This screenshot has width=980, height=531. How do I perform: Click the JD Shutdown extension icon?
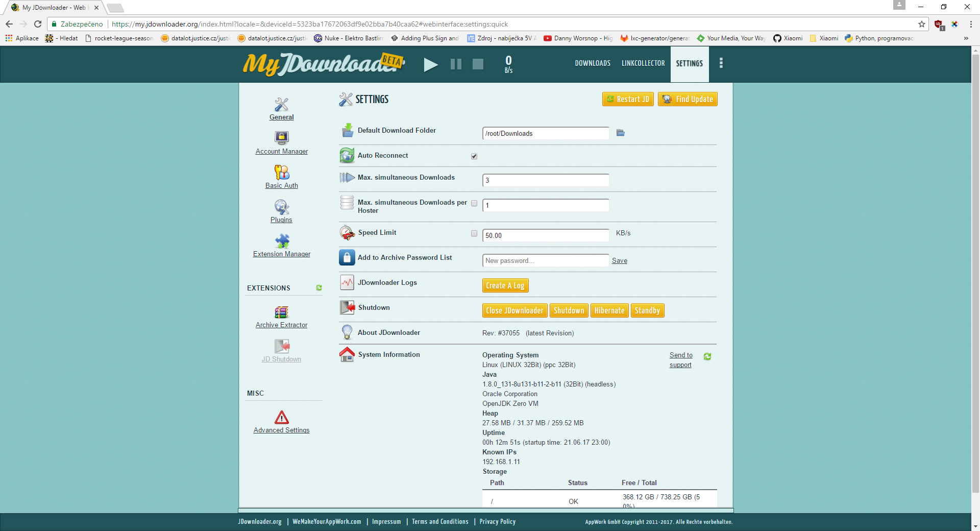282,346
